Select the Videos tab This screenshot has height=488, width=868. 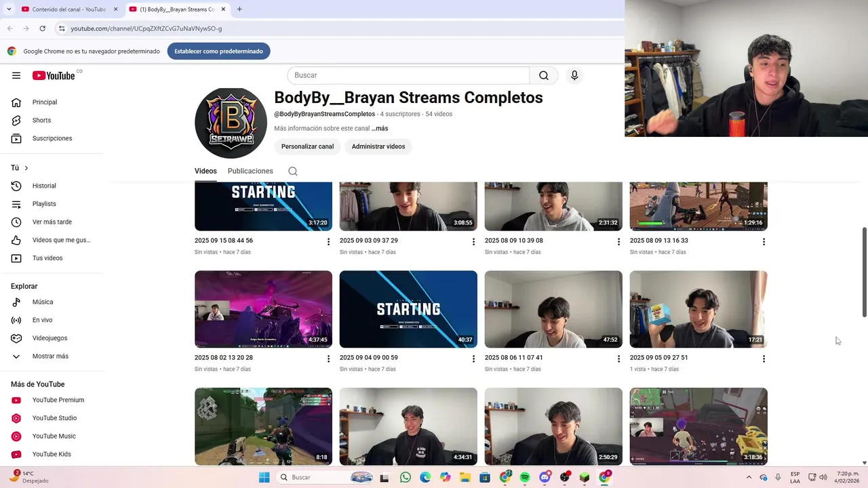pyautogui.click(x=205, y=171)
